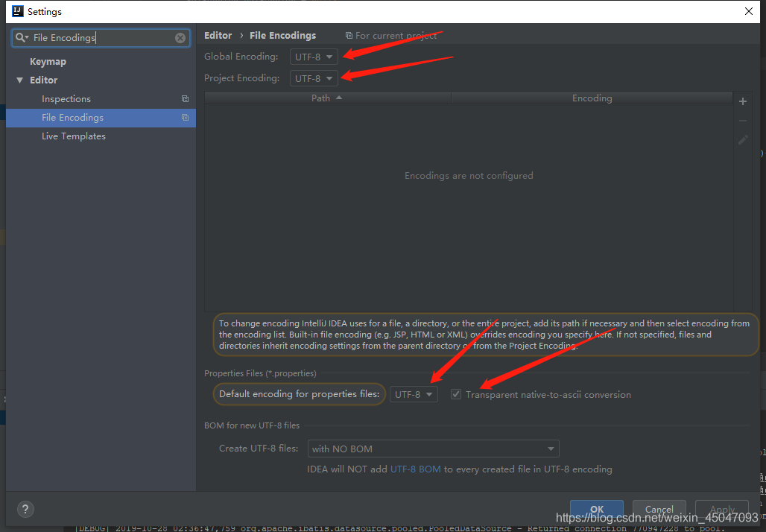
Task: Click the remove path minus icon
Action: (743, 121)
